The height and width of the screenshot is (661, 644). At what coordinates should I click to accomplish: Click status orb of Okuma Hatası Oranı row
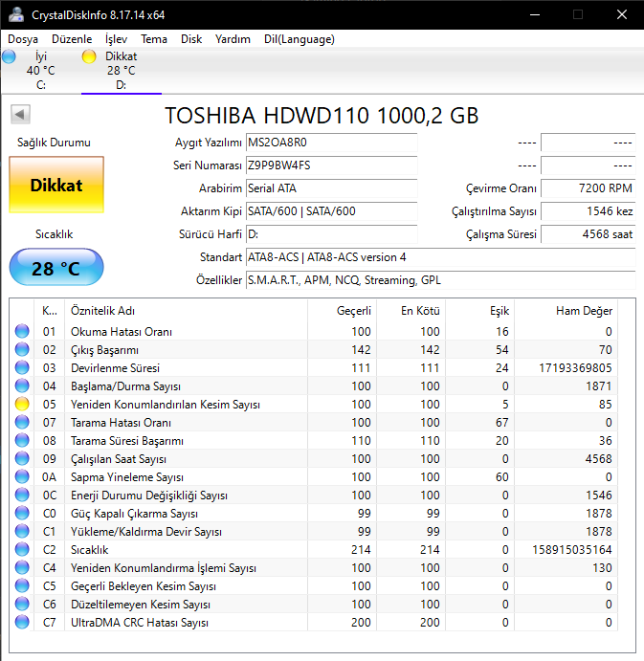(22, 331)
